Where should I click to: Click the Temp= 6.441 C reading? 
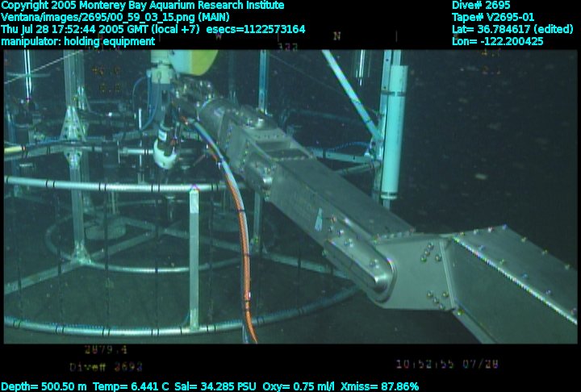point(132,386)
